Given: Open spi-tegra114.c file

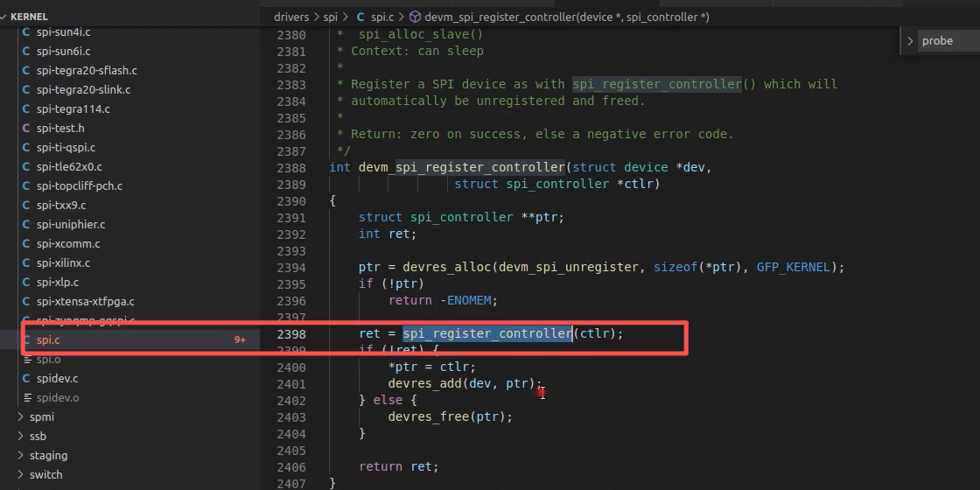Looking at the screenshot, I should [73, 109].
